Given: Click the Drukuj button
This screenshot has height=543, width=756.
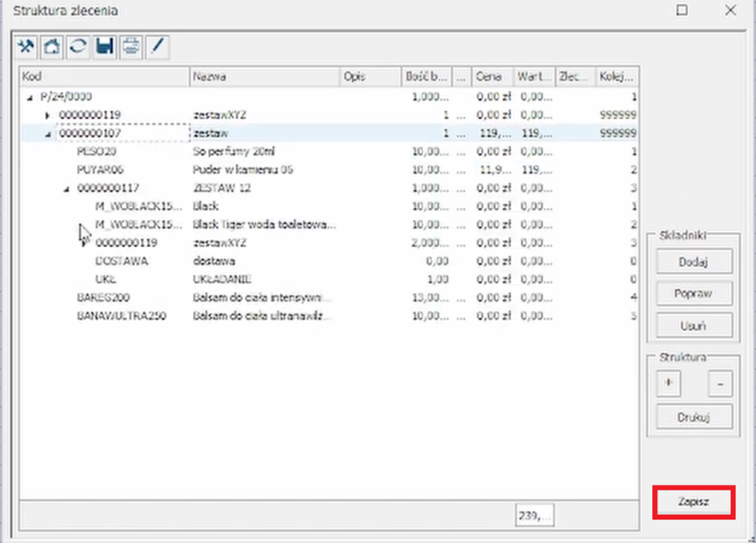Looking at the screenshot, I should [694, 417].
